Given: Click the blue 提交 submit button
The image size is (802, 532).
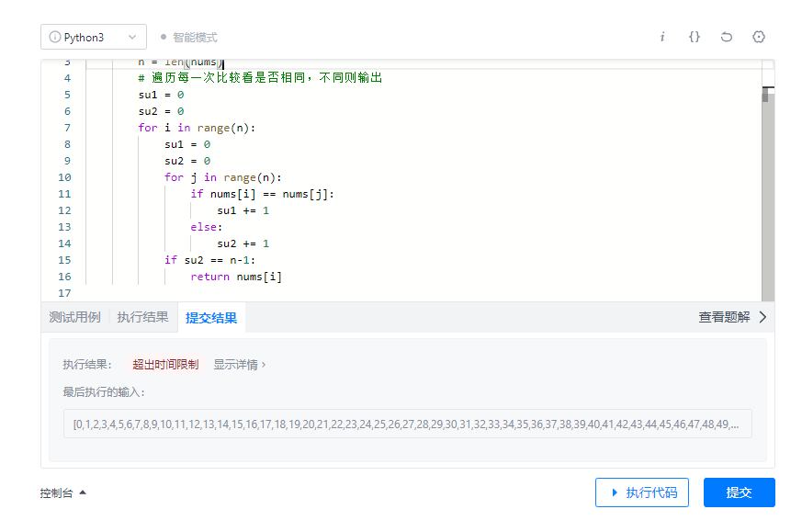Looking at the screenshot, I should coord(740,492).
